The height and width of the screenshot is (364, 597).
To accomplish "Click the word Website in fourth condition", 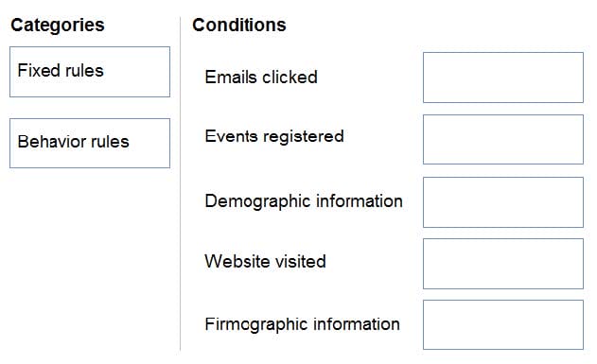I will tap(237, 261).
